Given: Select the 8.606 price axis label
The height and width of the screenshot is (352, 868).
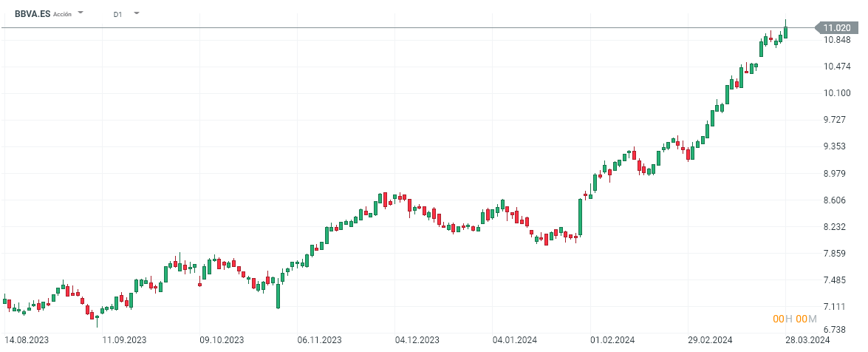Looking at the screenshot, I should [x=838, y=200].
